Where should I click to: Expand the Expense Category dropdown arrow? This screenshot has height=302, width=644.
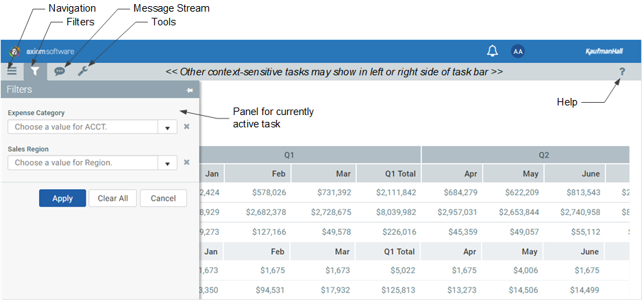pyautogui.click(x=168, y=127)
